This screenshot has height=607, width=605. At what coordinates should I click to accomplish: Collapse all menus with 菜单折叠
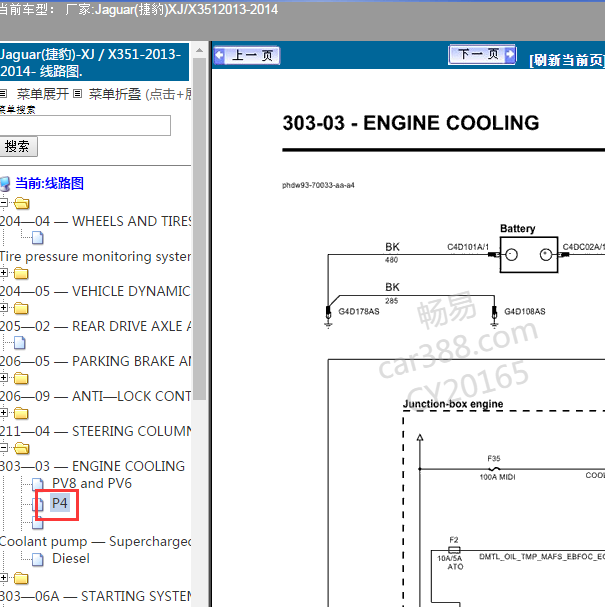coord(115,94)
